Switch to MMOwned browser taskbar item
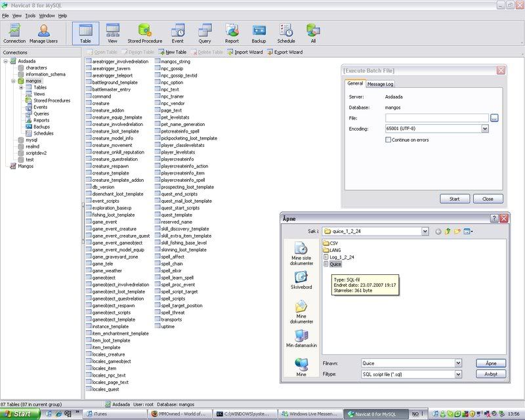 pyautogui.click(x=179, y=414)
